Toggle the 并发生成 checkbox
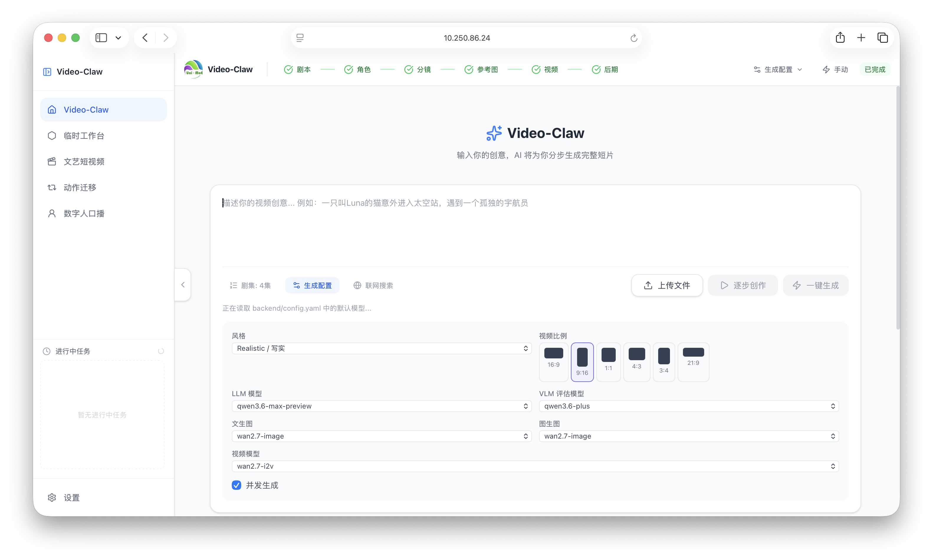Screen dimensions: 933x560 tap(236, 485)
